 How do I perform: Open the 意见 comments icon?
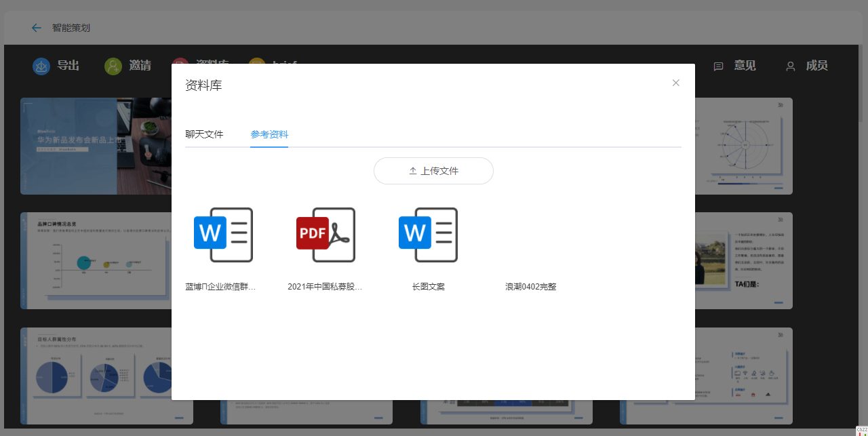click(x=719, y=66)
